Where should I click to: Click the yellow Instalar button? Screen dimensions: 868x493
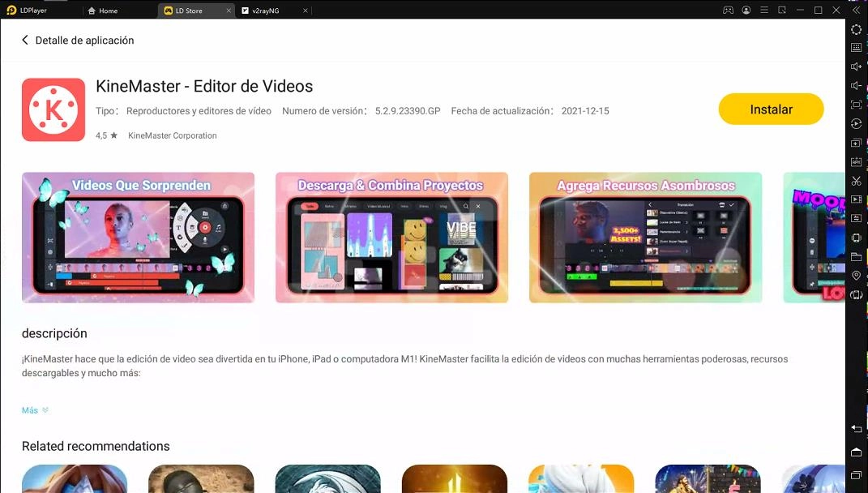[x=771, y=109]
